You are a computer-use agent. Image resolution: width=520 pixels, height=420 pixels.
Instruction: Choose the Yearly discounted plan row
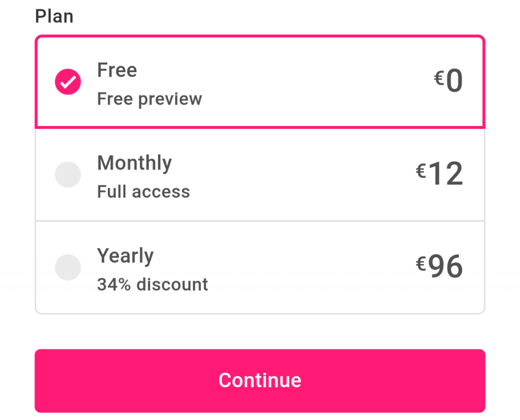pos(260,267)
